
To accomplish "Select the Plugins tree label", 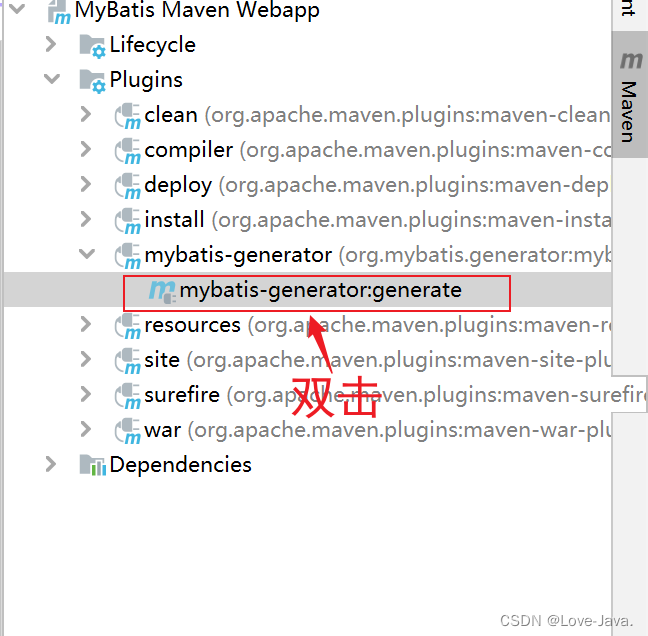I will click(x=146, y=80).
